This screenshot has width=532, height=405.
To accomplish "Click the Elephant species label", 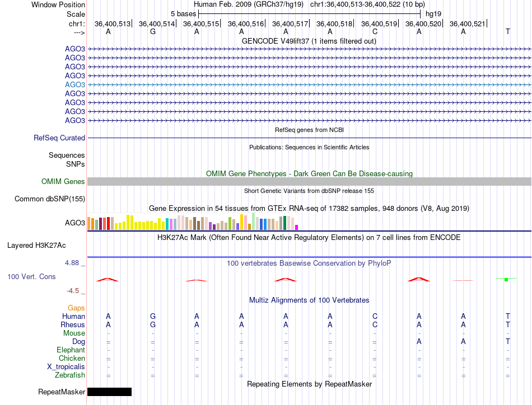I will pos(71,350).
